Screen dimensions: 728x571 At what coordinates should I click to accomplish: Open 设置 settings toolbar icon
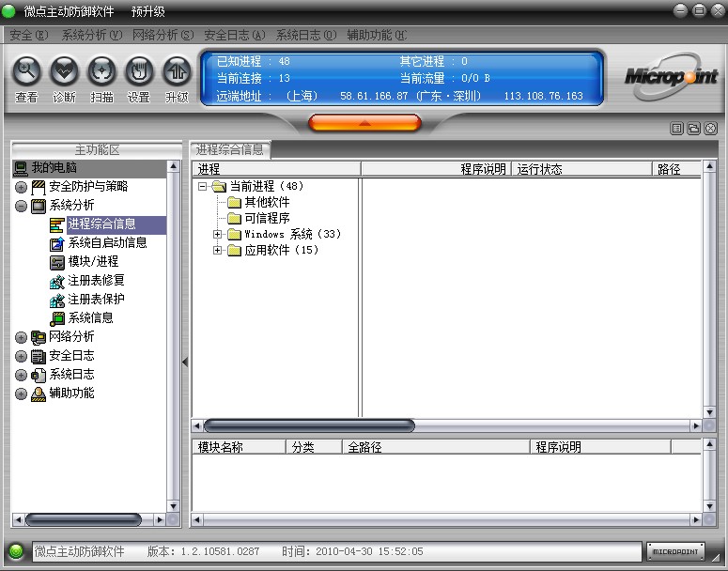[x=139, y=71]
